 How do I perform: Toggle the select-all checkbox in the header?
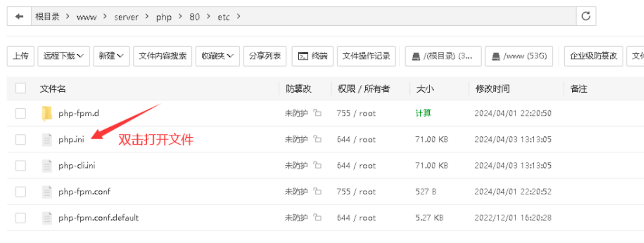(21, 88)
